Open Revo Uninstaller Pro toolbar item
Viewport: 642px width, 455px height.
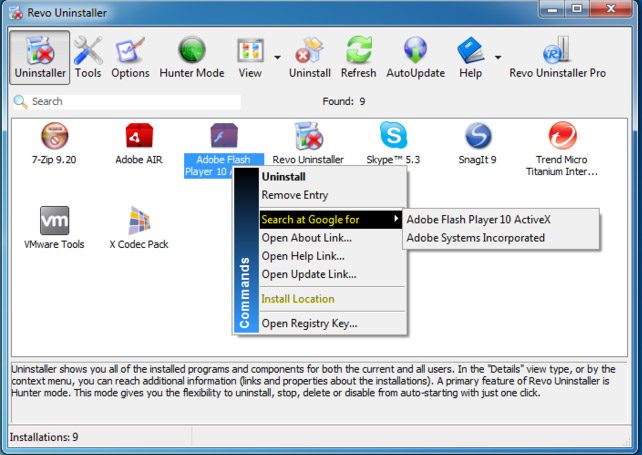[557, 57]
